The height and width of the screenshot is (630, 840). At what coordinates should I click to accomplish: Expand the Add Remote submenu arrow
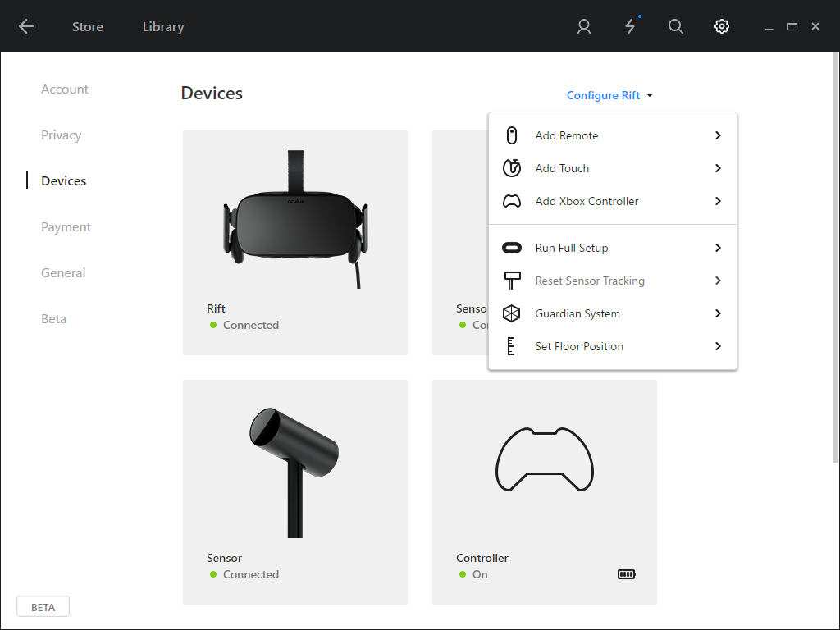point(718,135)
